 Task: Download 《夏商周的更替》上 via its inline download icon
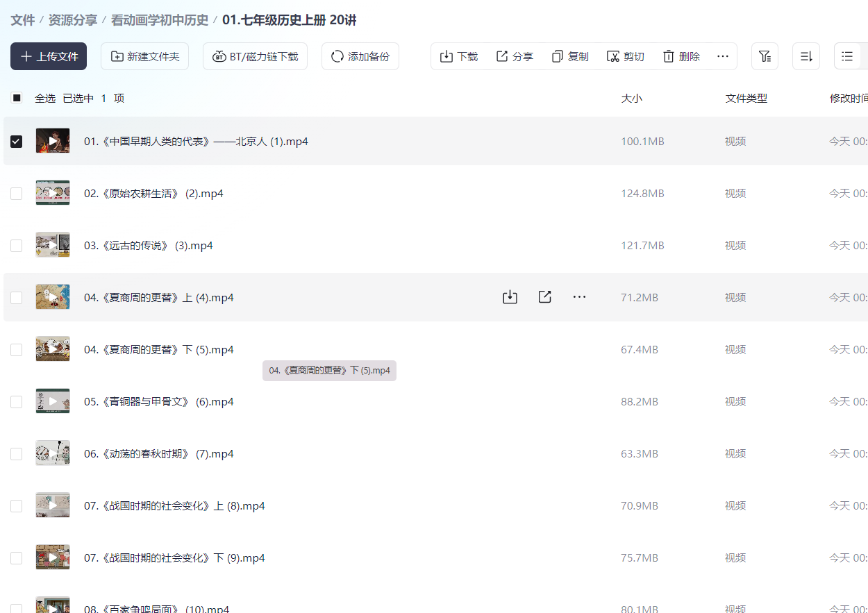pos(510,296)
